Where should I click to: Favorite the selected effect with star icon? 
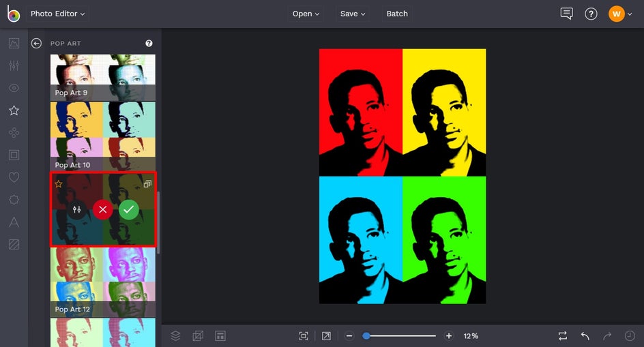(58, 183)
